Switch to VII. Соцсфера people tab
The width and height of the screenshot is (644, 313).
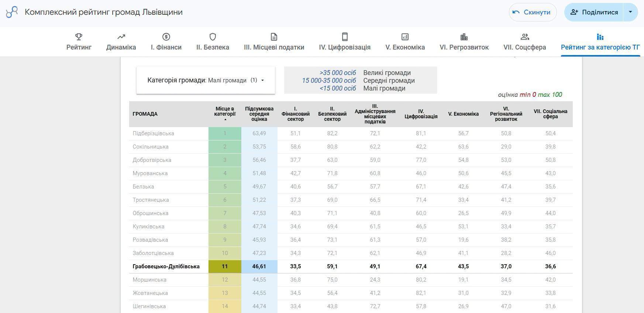click(x=524, y=42)
